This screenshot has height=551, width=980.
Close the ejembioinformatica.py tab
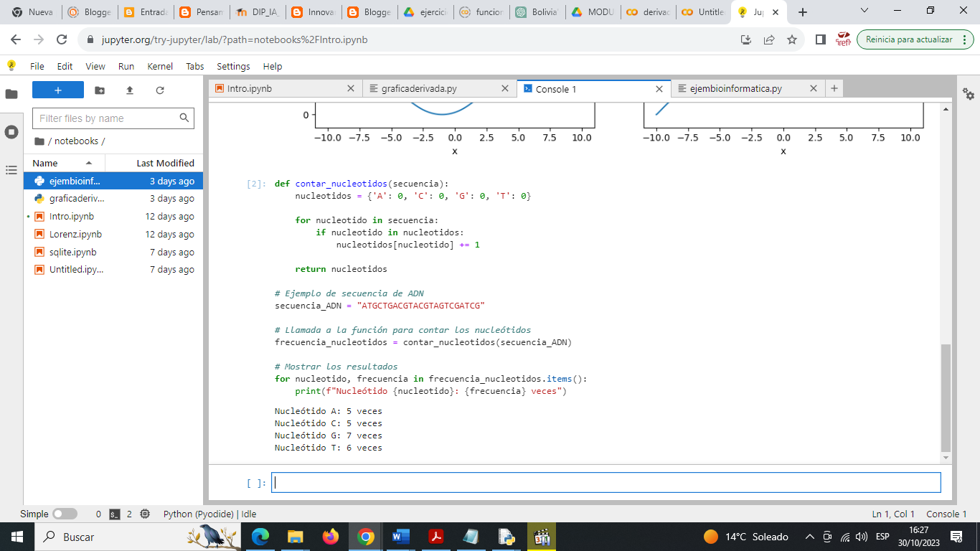click(x=814, y=89)
